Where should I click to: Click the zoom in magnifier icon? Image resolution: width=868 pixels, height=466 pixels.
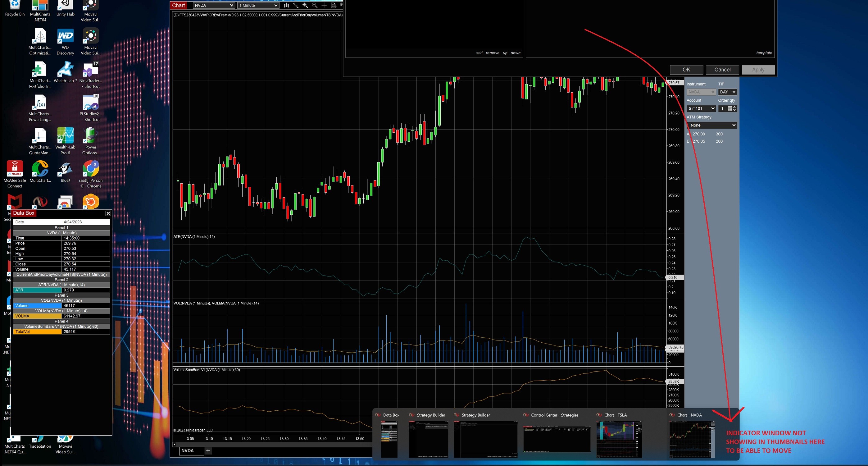(x=305, y=5)
